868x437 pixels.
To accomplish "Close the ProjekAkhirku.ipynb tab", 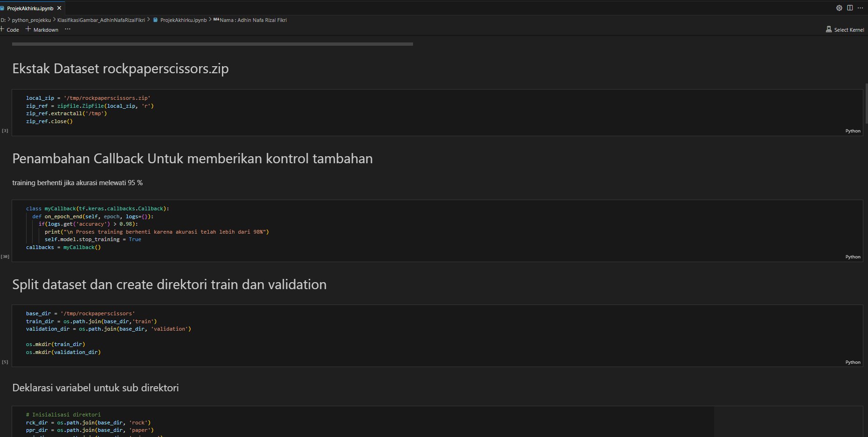I will click(x=59, y=8).
